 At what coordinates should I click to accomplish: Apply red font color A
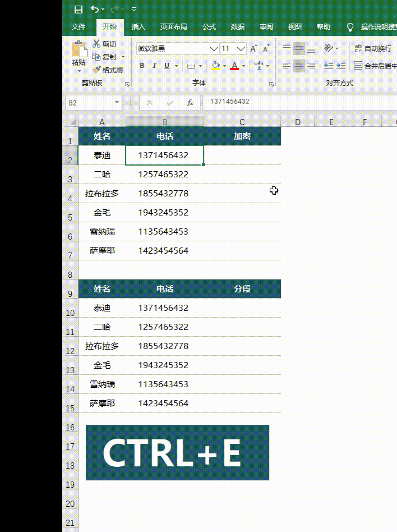coord(234,66)
